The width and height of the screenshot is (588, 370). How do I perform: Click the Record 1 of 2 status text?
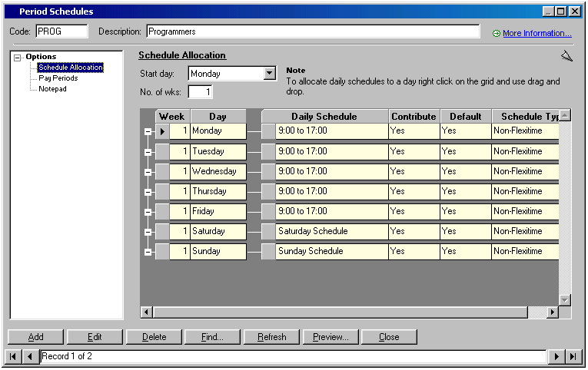tap(67, 356)
